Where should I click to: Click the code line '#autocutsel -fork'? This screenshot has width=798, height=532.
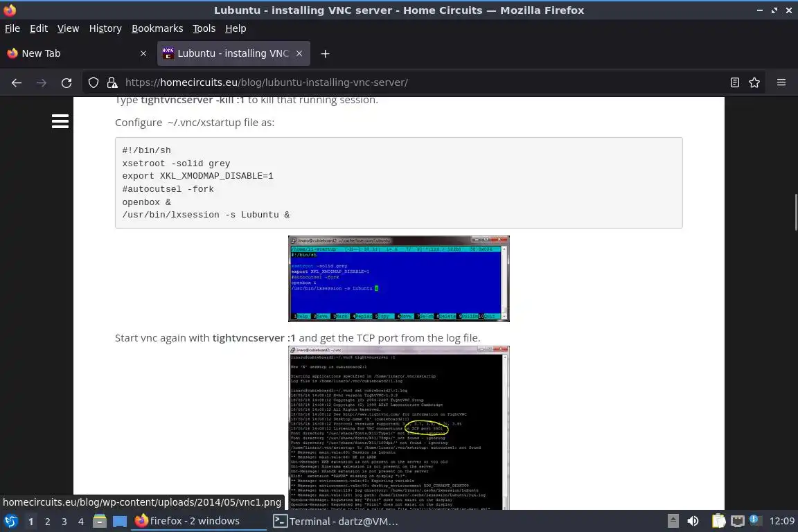tap(168, 189)
